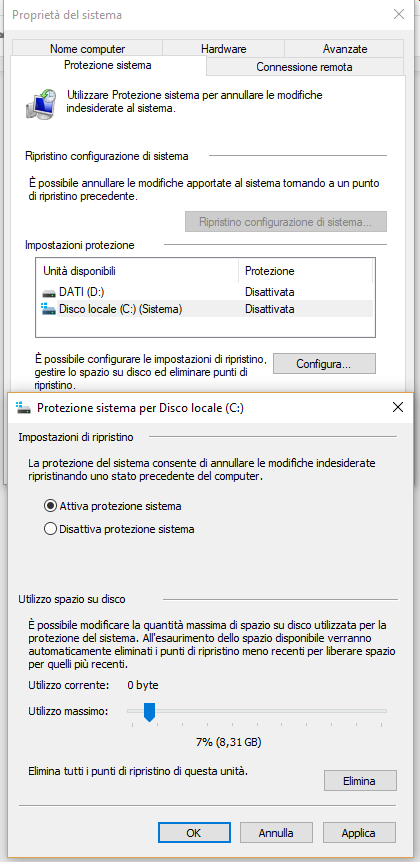Screen dimensions: 420x862
Task: Click the Applica button
Action: point(358,833)
